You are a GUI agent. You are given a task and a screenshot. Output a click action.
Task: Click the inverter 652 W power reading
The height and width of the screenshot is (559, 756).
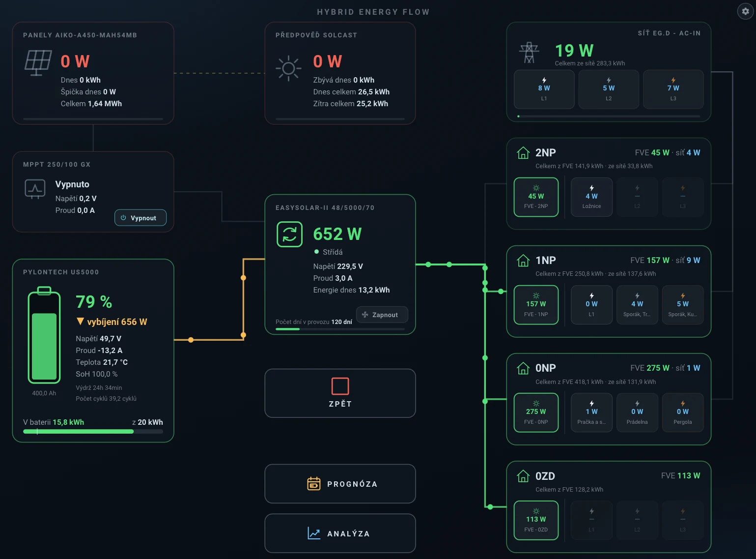point(337,234)
